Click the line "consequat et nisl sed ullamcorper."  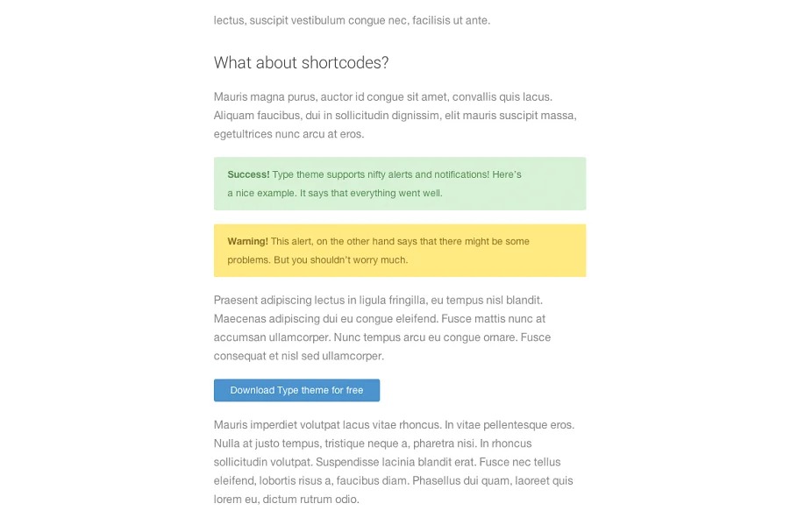click(x=299, y=356)
